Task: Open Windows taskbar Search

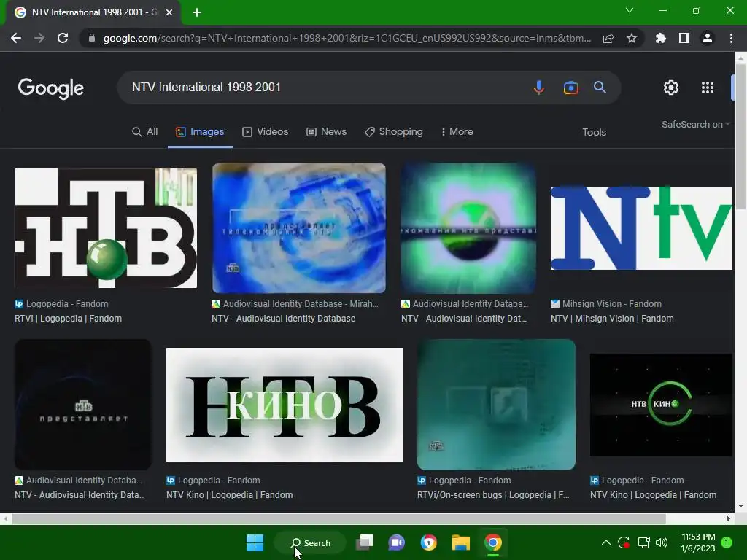Action: tap(311, 542)
